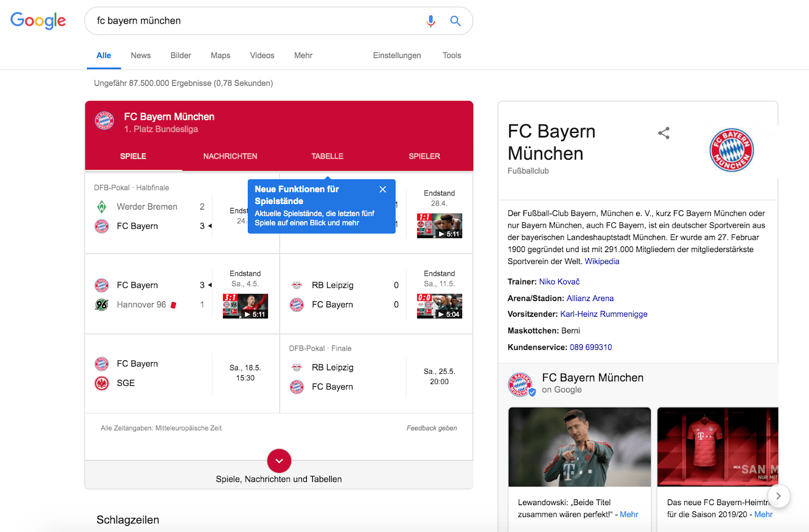Click RB Leipzig crest in DFB-Pokal Finale
This screenshot has width=809, height=532.
297,368
